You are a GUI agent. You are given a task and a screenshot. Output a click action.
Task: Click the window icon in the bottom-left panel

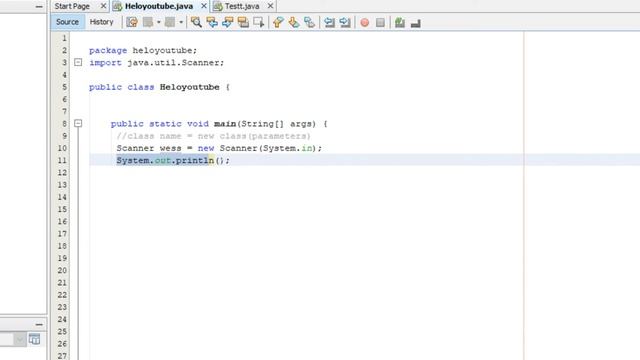[35, 339]
